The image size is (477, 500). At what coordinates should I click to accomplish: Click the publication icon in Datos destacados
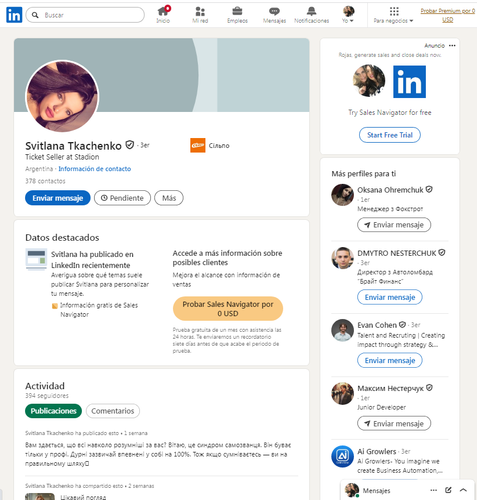(36, 259)
